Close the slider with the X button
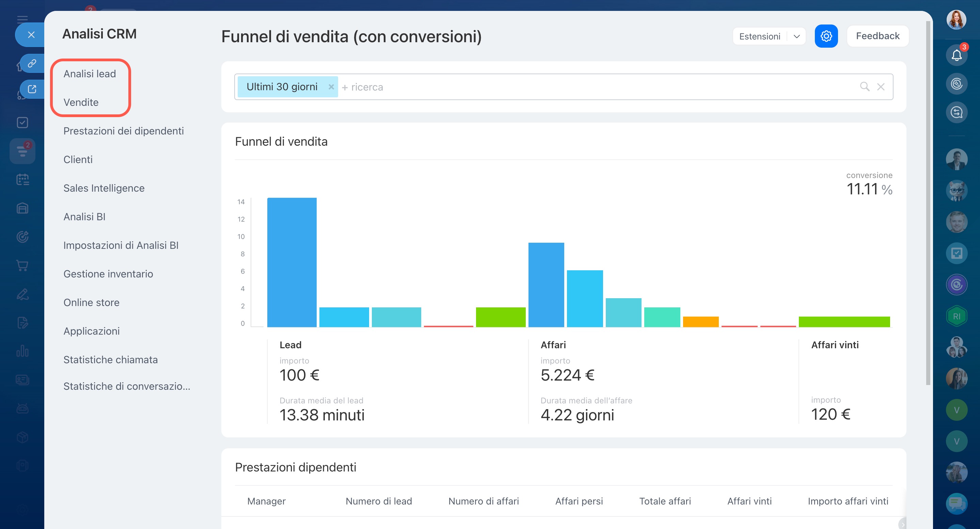The image size is (980, 529). [31, 35]
